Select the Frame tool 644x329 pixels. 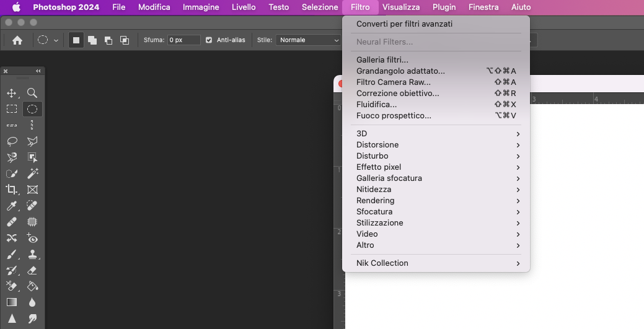point(32,190)
